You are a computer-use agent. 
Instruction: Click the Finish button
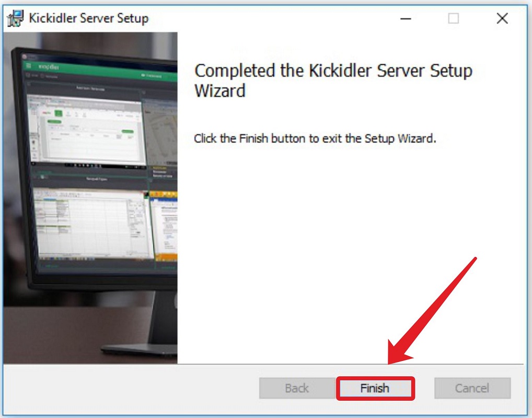pyautogui.click(x=375, y=388)
